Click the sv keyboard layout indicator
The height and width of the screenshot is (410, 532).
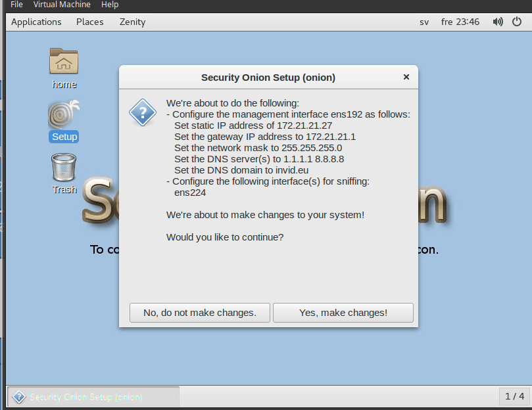coord(424,22)
